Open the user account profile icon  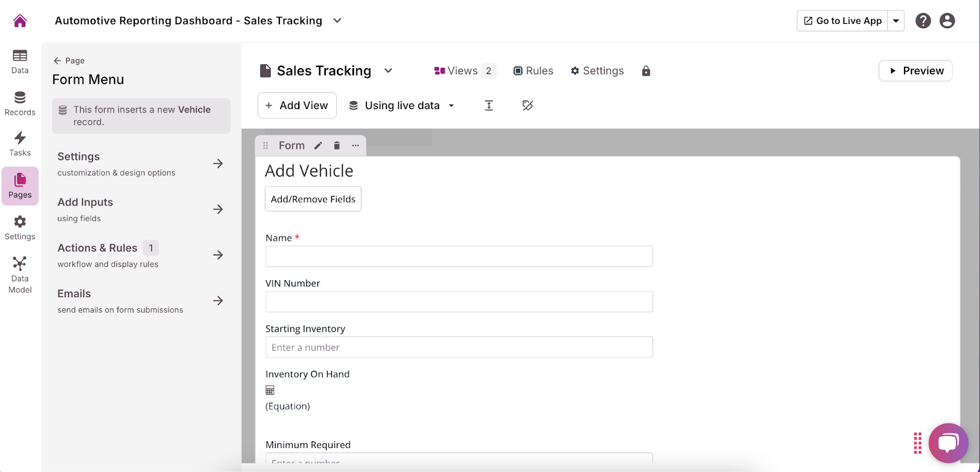point(947,21)
